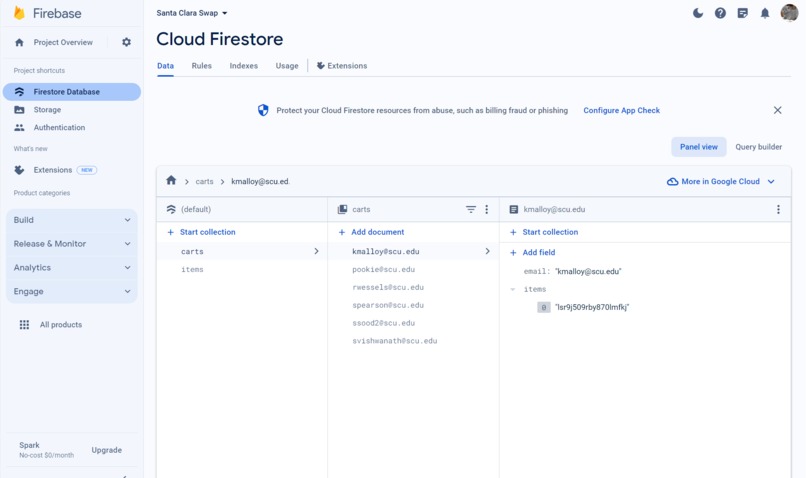Click the plus icon beside Add document

(342, 232)
